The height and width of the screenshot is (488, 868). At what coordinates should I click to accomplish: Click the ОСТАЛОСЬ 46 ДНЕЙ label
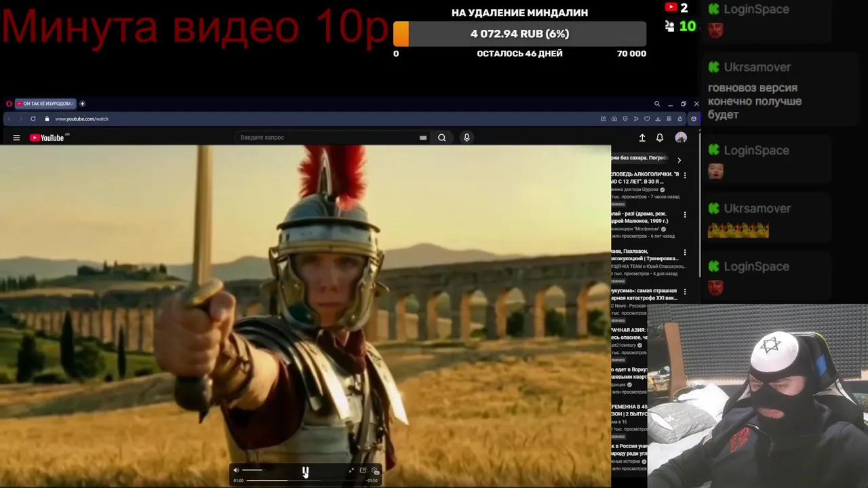(519, 54)
